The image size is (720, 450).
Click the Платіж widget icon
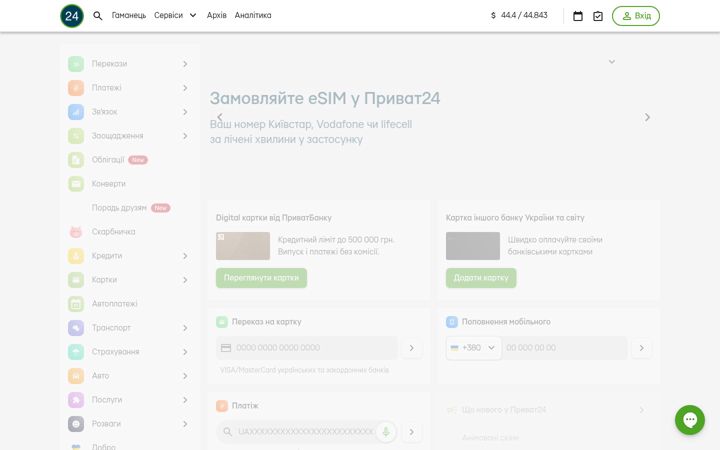pyautogui.click(x=222, y=406)
